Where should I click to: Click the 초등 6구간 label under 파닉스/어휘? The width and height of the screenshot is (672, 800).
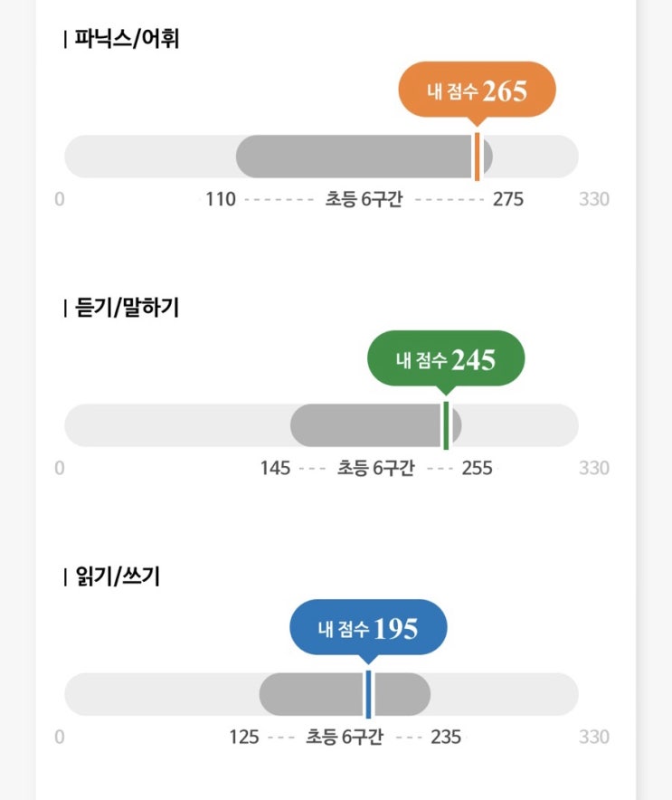pyautogui.click(x=364, y=199)
